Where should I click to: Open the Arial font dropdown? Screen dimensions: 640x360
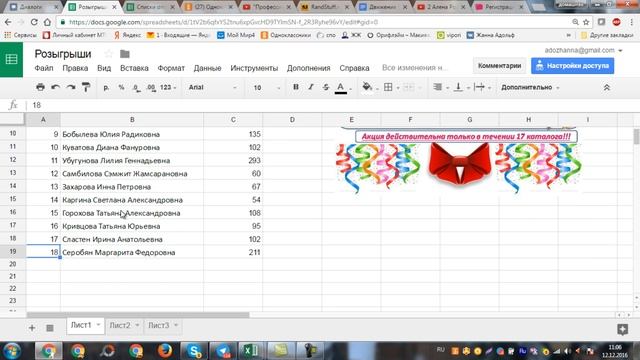pyautogui.click(x=212, y=87)
